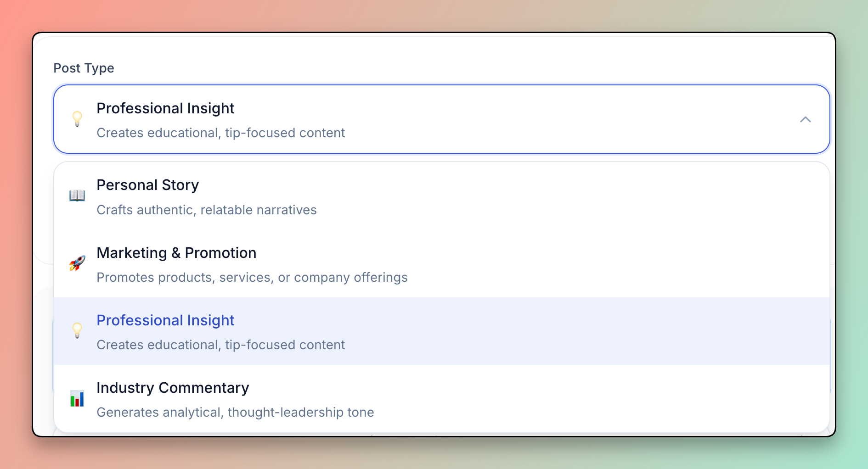The height and width of the screenshot is (469, 868).
Task: Click the open book icon beside Personal Story
Action: (x=77, y=196)
